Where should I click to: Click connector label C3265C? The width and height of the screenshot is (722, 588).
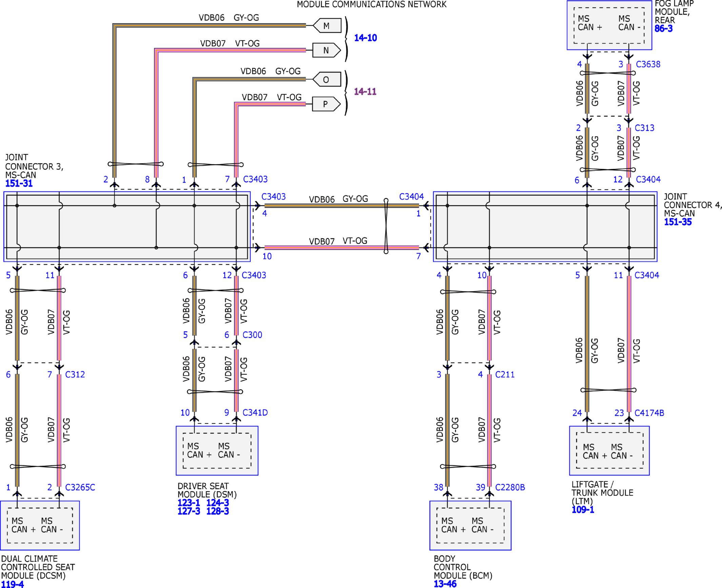coord(80,487)
